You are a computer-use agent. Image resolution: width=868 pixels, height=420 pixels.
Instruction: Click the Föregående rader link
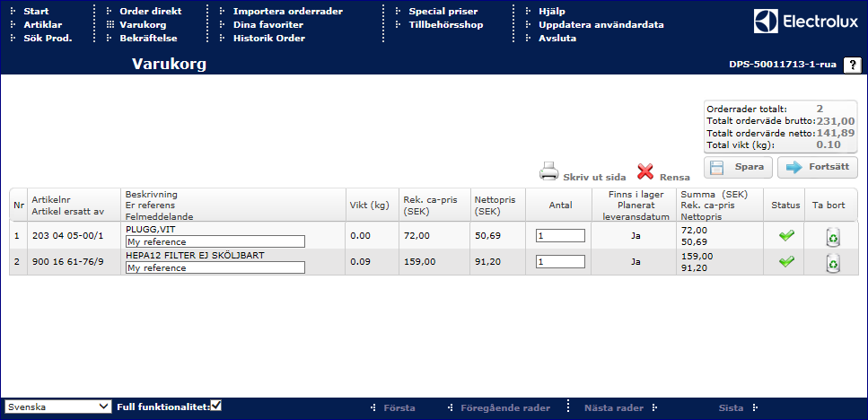(x=505, y=407)
